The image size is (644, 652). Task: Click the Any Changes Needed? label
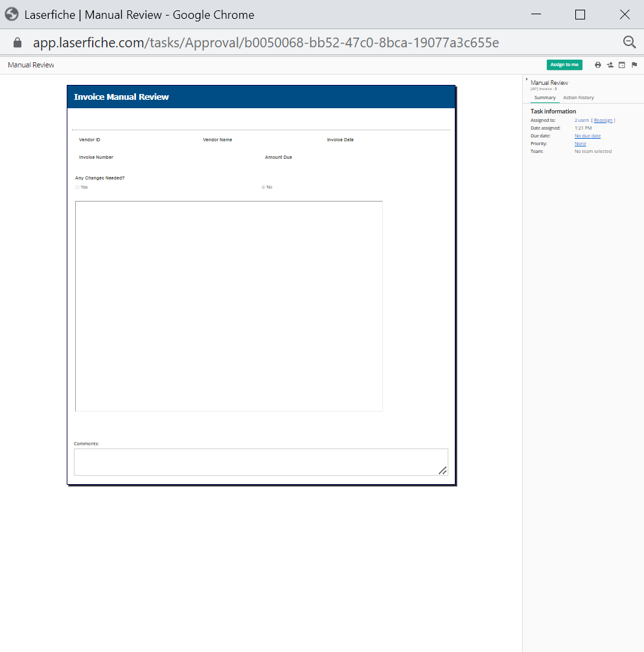(x=100, y=178)
